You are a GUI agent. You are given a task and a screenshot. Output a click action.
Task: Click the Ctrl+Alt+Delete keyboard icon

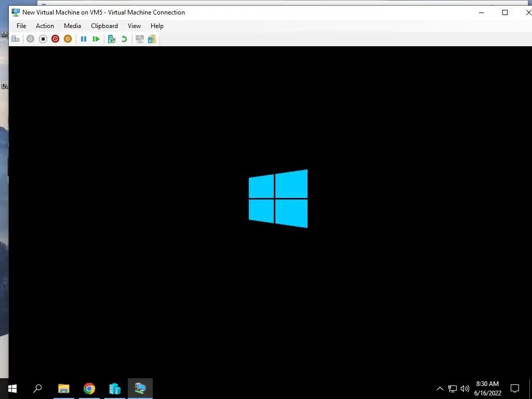coord(15,39)
